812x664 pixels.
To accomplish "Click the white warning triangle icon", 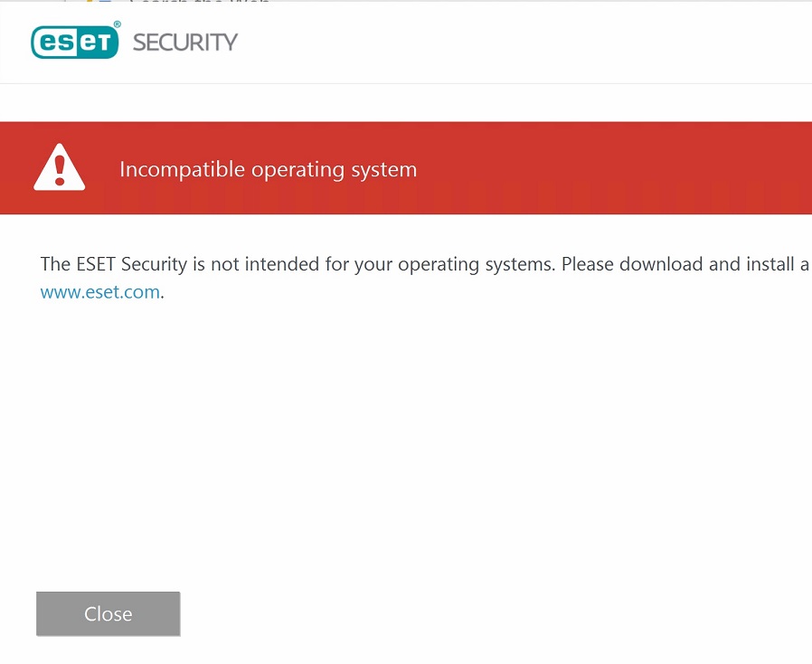I will pos(60,168).
